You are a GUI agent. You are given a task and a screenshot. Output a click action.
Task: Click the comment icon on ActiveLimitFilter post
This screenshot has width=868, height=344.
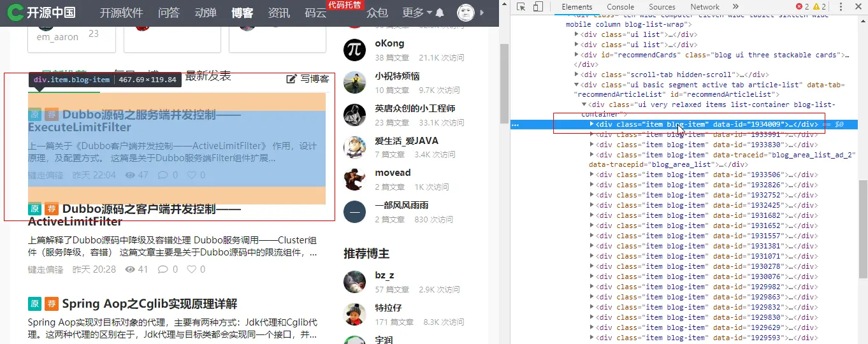[163, 269]
